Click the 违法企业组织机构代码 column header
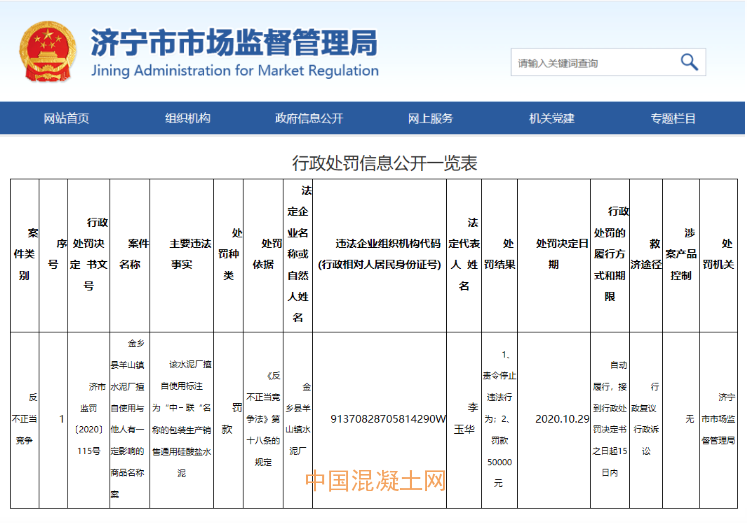The width and height of the screenshot is (747, 523). click(x=388, y=255)
